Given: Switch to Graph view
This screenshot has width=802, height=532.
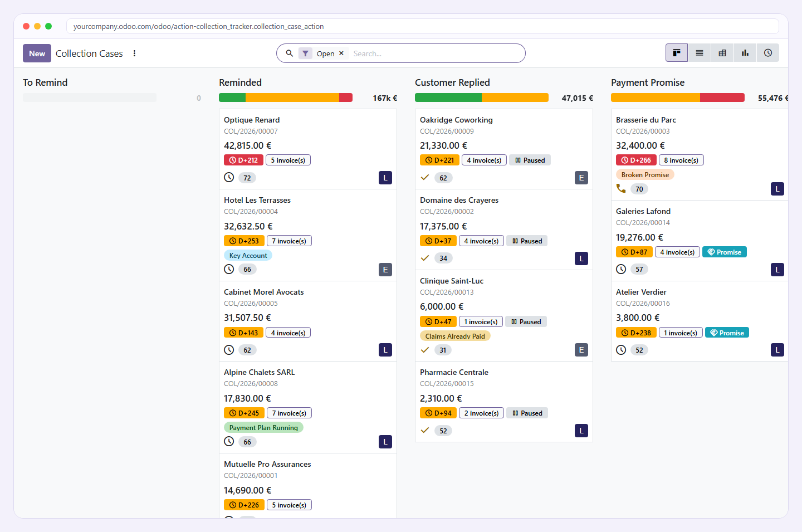Looking at the screenshot, I should tap(745, 53).
